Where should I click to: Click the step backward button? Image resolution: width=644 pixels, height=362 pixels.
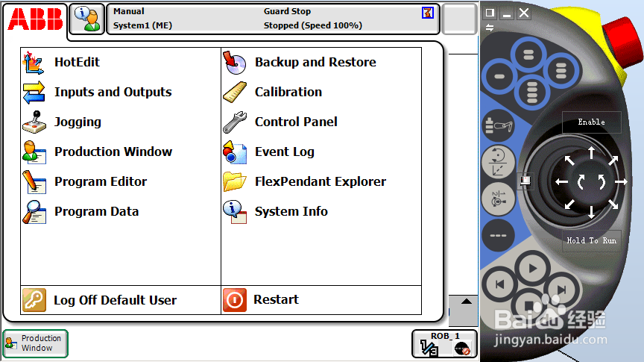click(x=499, y=284)
